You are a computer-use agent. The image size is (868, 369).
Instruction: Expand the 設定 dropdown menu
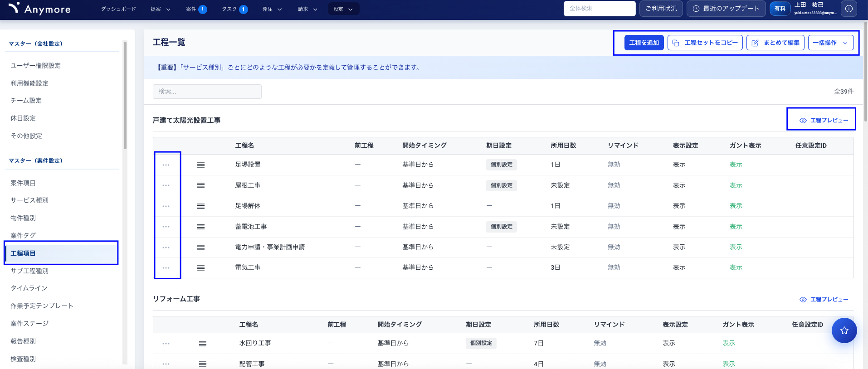[x=343, y=9]
